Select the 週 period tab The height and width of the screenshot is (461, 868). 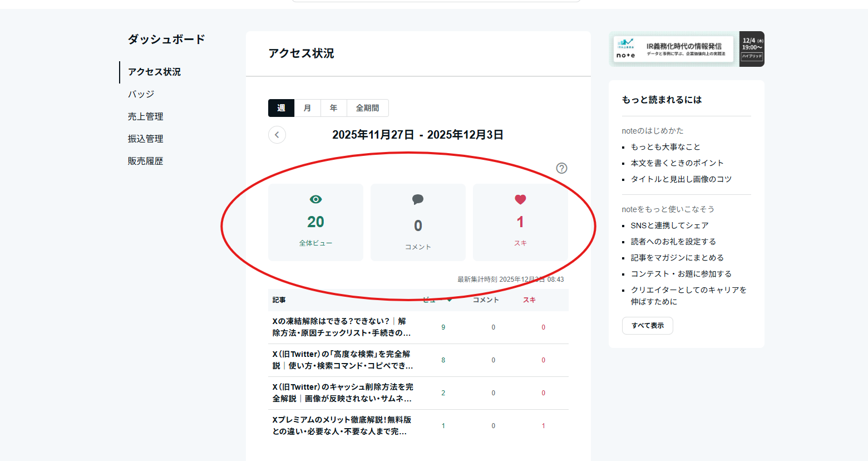point(281,108)
